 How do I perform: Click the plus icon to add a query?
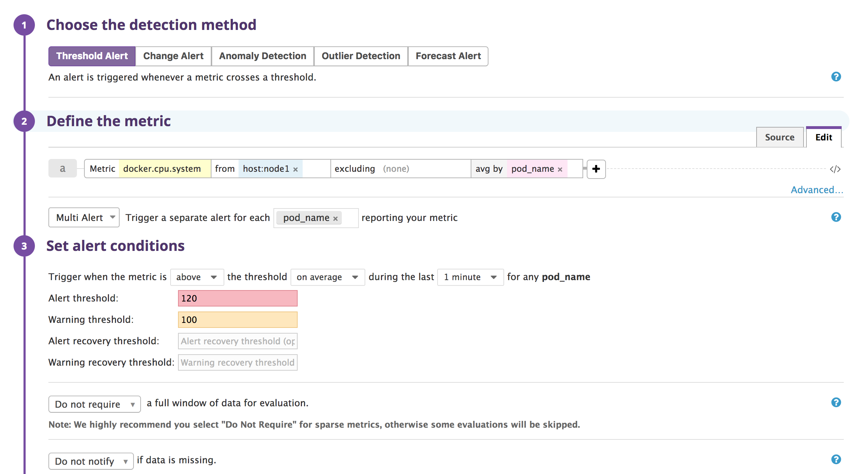click(596, 169)
